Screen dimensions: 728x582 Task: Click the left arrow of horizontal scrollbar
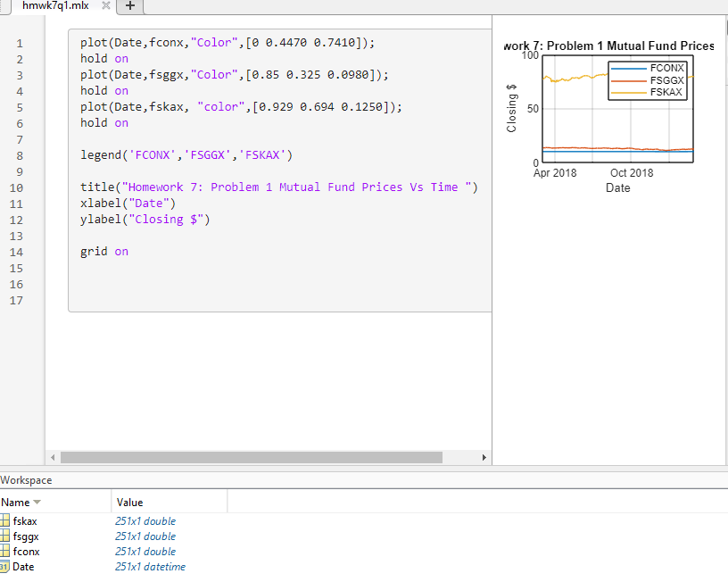pos(53,458)
